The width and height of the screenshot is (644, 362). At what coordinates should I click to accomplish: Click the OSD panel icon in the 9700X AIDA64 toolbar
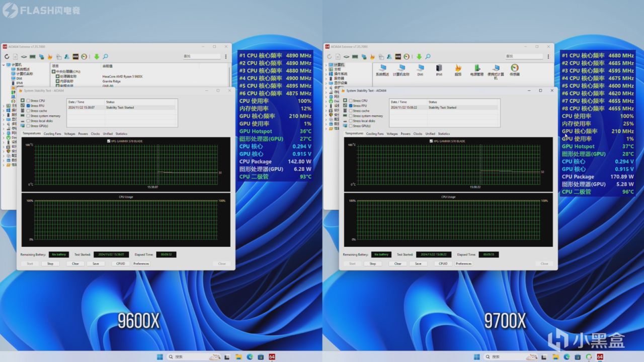[x=398, y=57]
